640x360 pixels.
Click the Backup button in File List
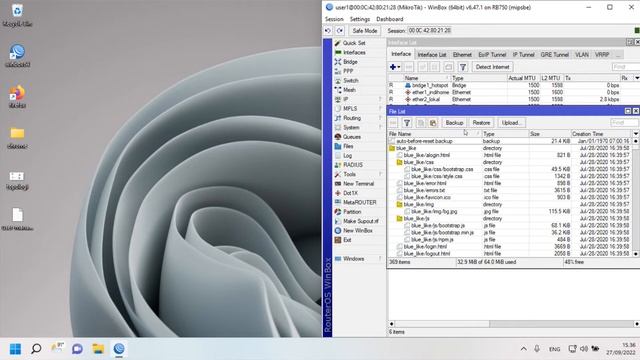tap(454, 123)
